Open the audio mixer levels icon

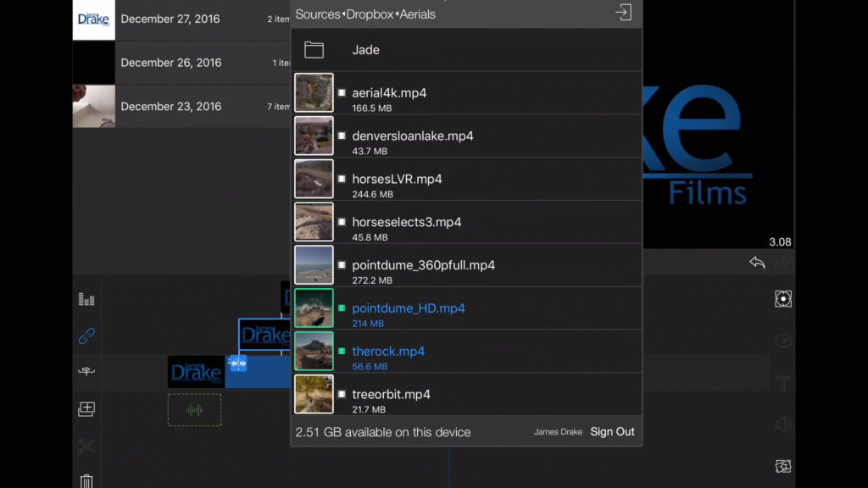86,299
